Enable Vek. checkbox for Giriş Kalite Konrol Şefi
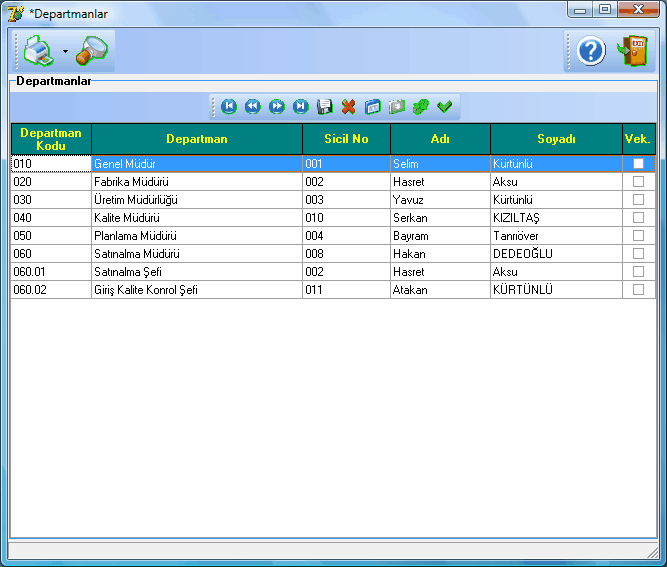This screenshot has height=567, width=667. [638, 289]
